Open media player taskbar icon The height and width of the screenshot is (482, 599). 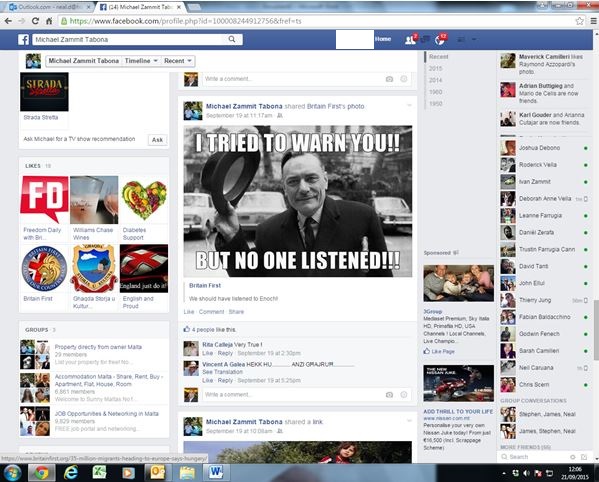pos(128,473)
